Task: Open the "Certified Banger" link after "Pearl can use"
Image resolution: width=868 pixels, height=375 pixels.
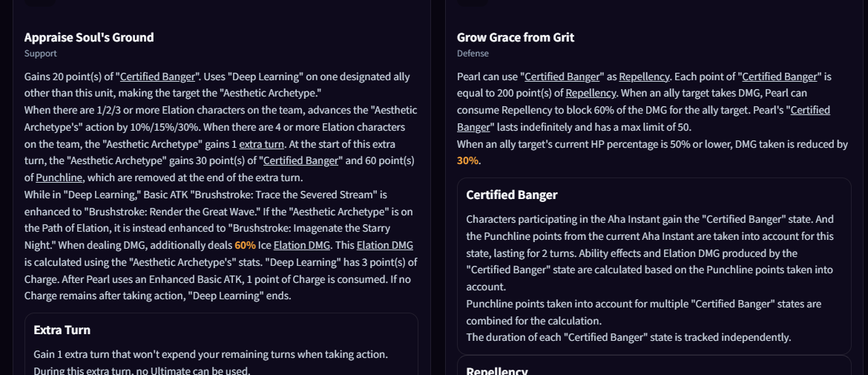Action: (562, 77)
